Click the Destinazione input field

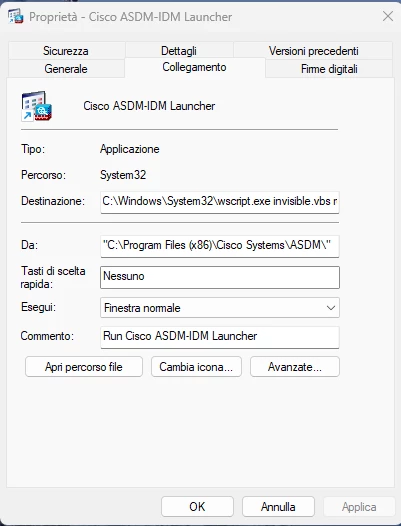click(220, 202)
